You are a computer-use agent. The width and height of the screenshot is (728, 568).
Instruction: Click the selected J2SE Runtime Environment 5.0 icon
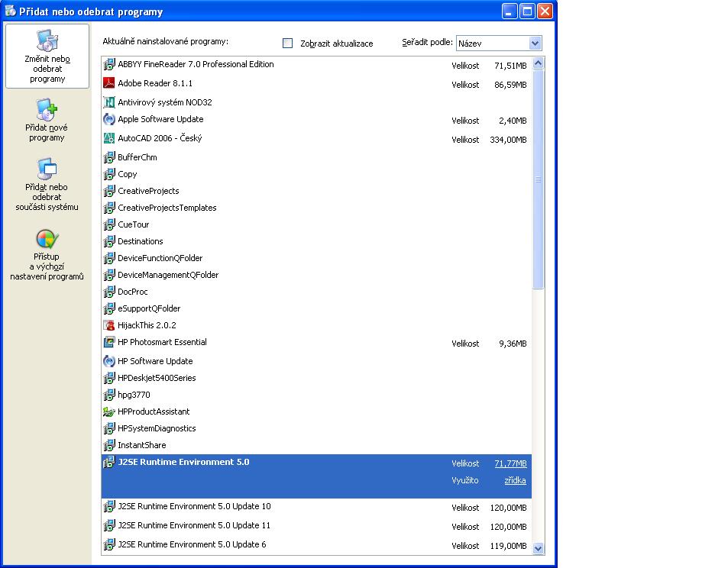click(109, 462)
